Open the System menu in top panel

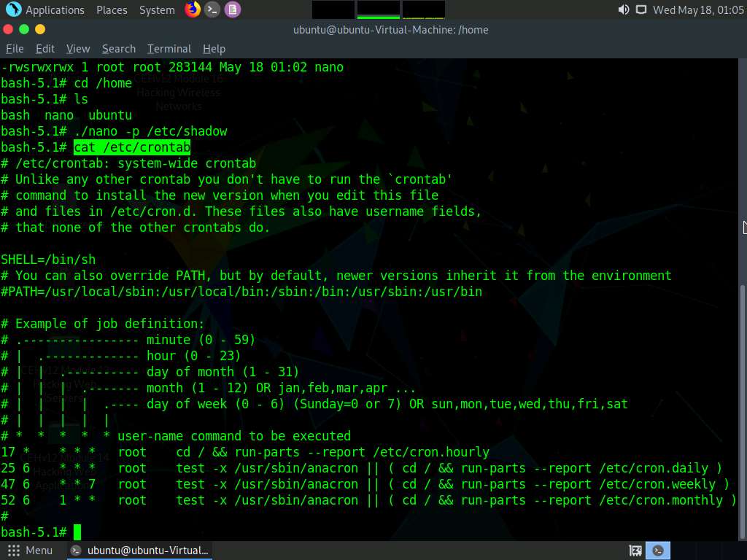click(157, 10)
